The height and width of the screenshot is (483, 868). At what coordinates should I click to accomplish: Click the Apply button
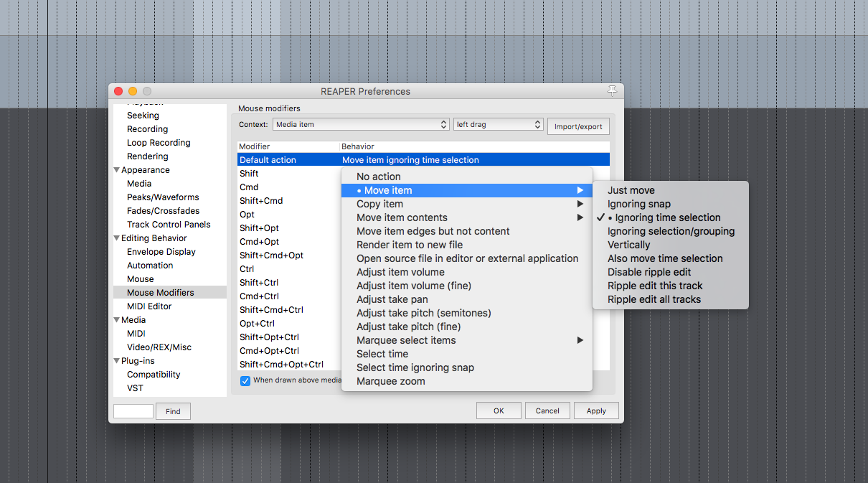(596, 411)
